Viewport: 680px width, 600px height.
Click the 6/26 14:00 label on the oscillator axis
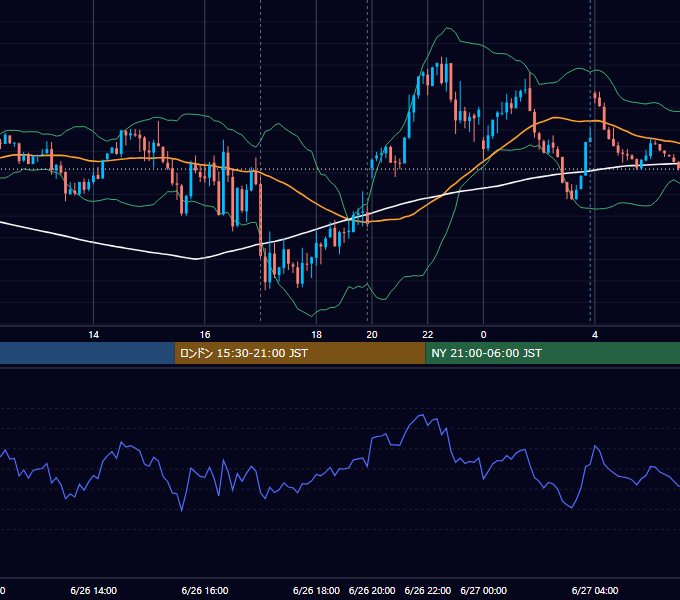[x=93, y=590]
